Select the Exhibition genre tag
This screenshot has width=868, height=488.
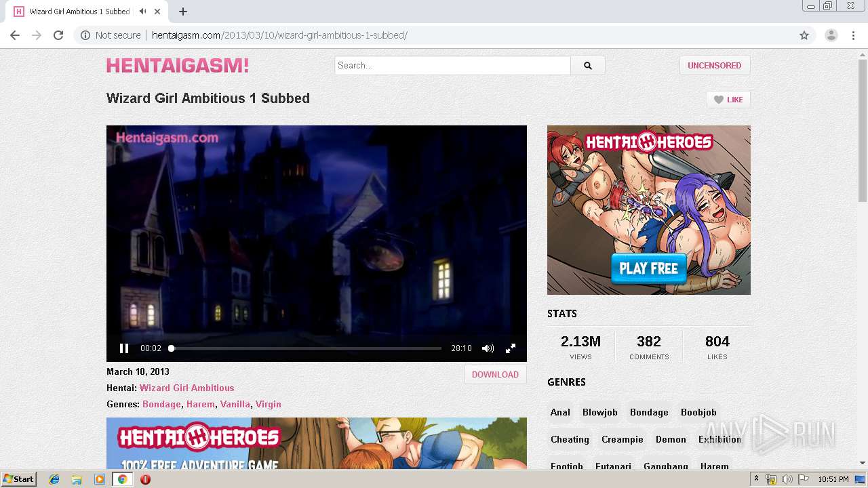coord(719,439)
